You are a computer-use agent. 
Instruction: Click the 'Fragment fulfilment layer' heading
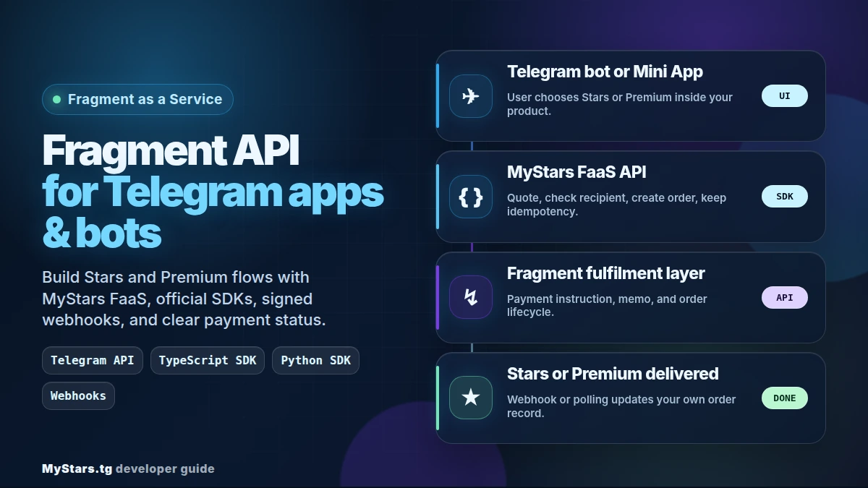(606, 273)
